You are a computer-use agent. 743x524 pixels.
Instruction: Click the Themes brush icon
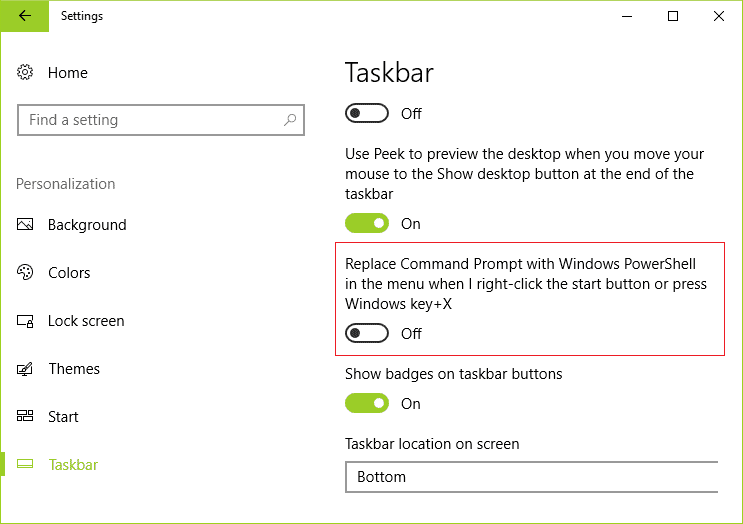click(x=26, y=369)
